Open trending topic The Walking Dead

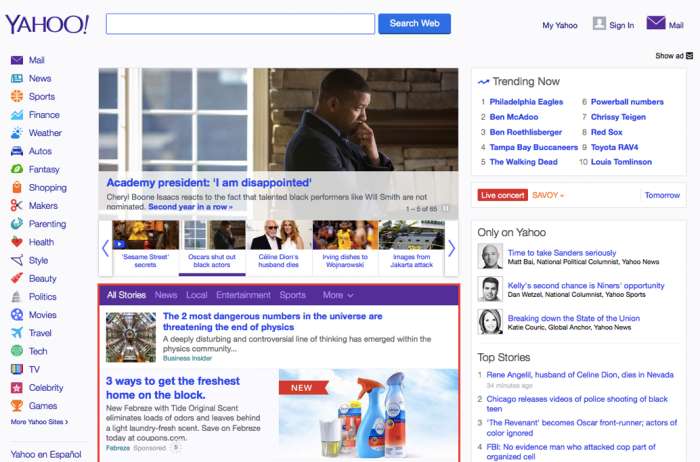point(523,162)
